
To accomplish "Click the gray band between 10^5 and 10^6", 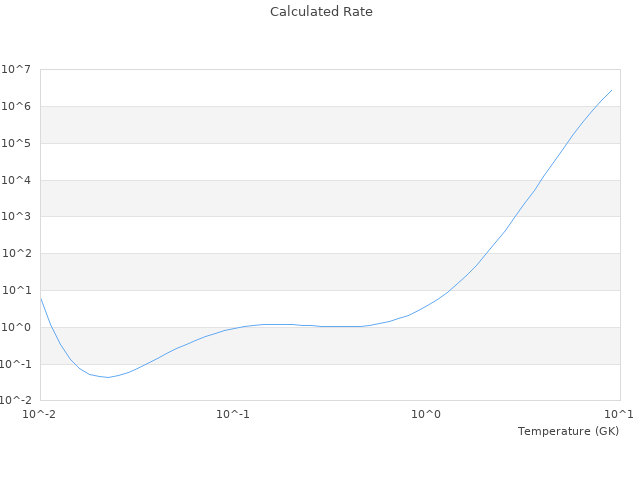I will coord(330,125).
